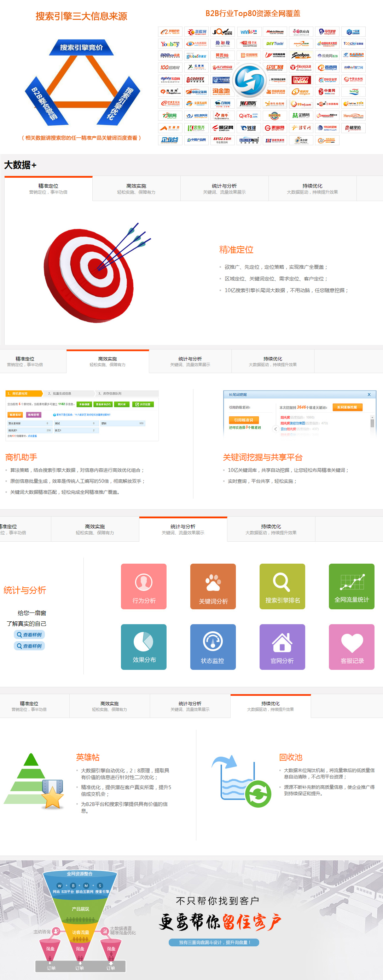Click the 搜索引擎竞价 blue ribbon label
Screen dimensions: 383x980
(x=81, y=47)
